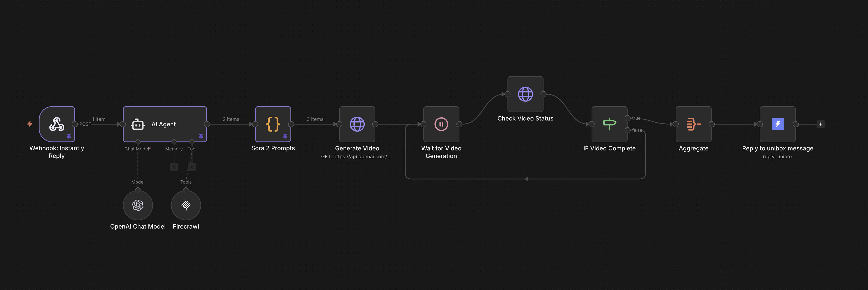Add another Tool to the AI Agent
Image resolution: width=868 pixels, height=290 pixels.
[x=192, y=167]
